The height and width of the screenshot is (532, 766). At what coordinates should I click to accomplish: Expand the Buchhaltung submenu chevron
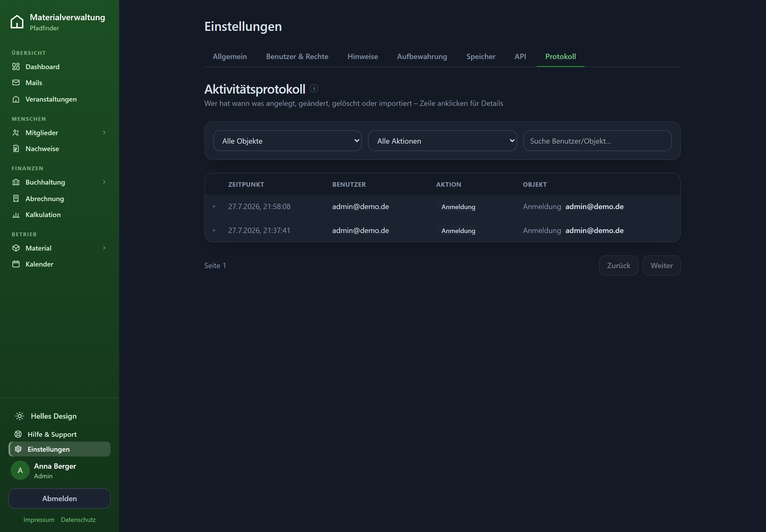(104, 182)
